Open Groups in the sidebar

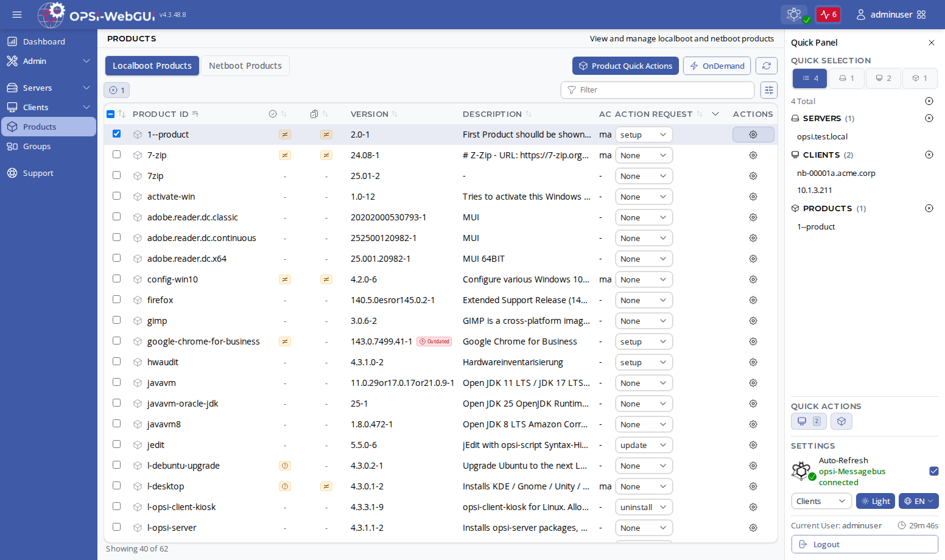coord(49,146)
